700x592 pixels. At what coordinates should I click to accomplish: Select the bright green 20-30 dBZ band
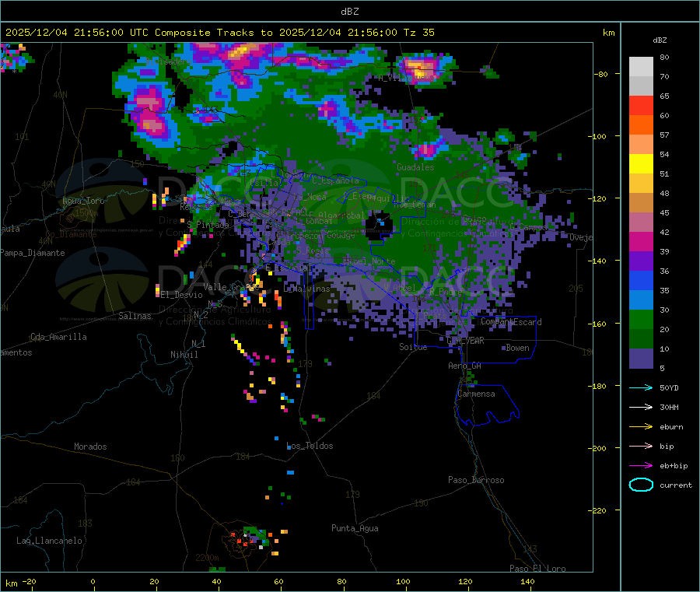click(x=641, y=320)
